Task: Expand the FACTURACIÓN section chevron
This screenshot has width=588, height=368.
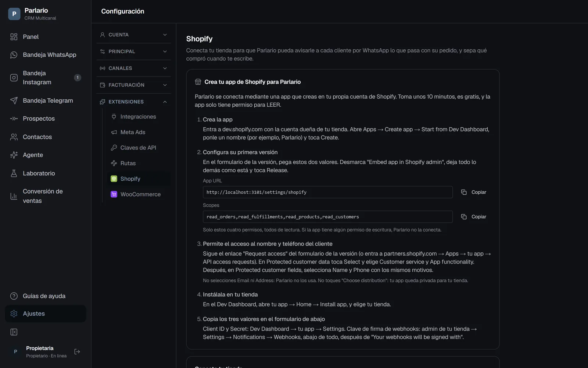Action: pos(165,85)
